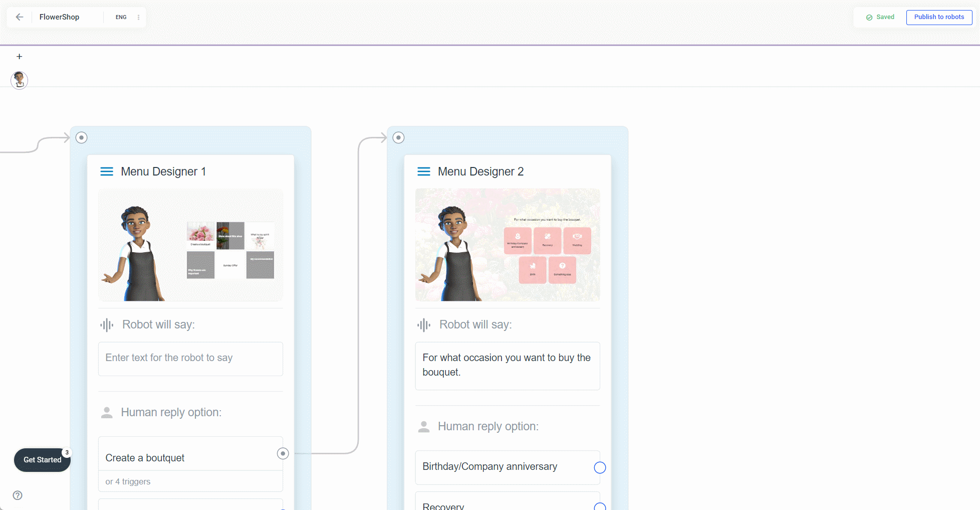This screenshot has height=510, width=980.
Task: Click the FlowerShop project name
Action: tap(59, 17)
